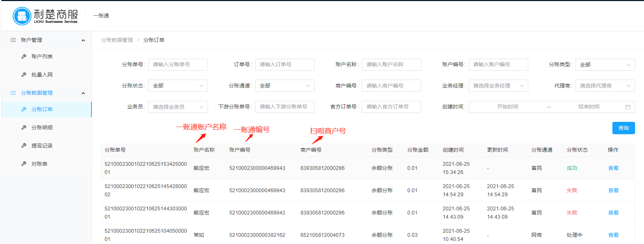This screenshot has width=644, height=244.
Task: Click the wrench icon beside 提现记录
Action: (x=24, y=146)
